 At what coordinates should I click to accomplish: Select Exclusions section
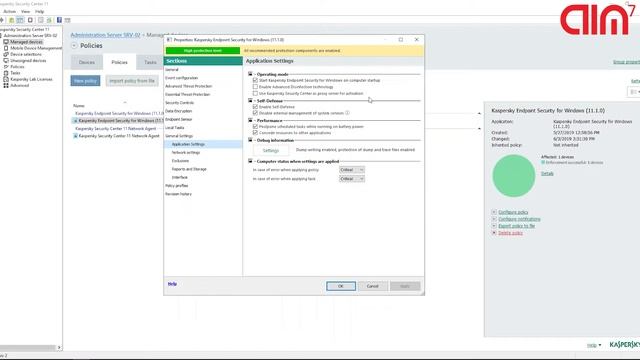click(180, 161)
